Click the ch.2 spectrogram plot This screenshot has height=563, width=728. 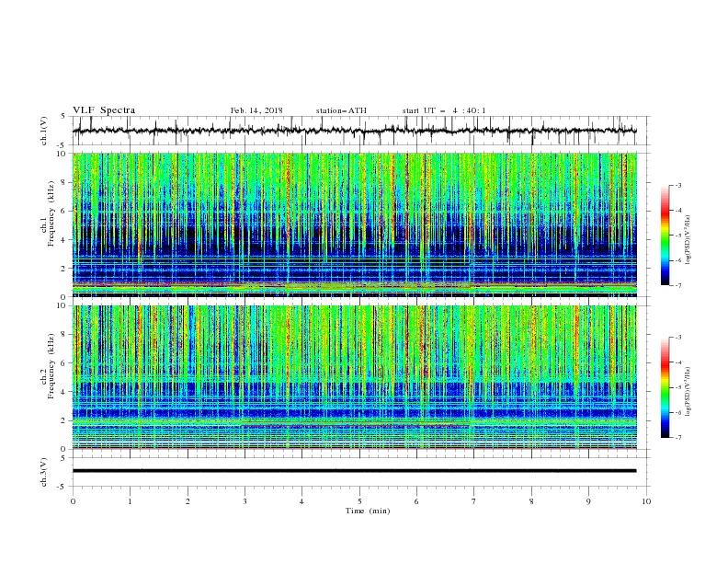tap(355, 377)
